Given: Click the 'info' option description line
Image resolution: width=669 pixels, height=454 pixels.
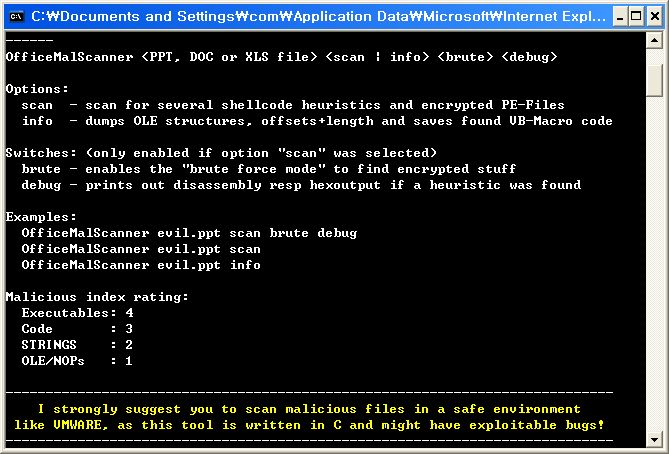Looking at the screenshot, I should point(317,121).
